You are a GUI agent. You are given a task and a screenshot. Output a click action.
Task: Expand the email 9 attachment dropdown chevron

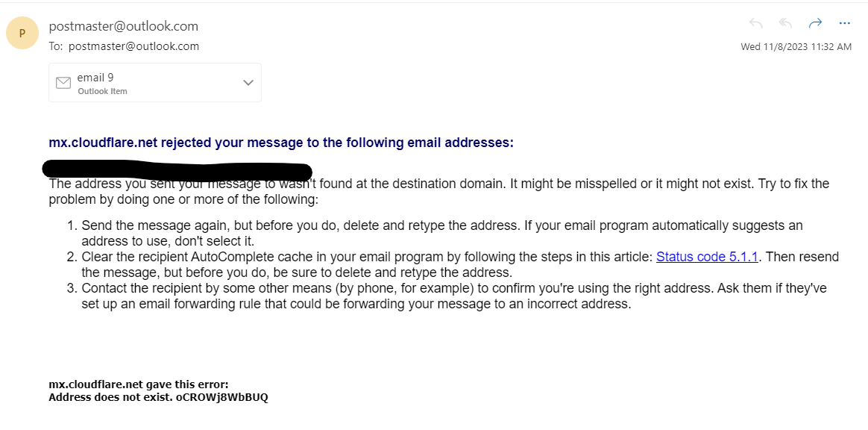pyautogui.click(x=248, y=83)
